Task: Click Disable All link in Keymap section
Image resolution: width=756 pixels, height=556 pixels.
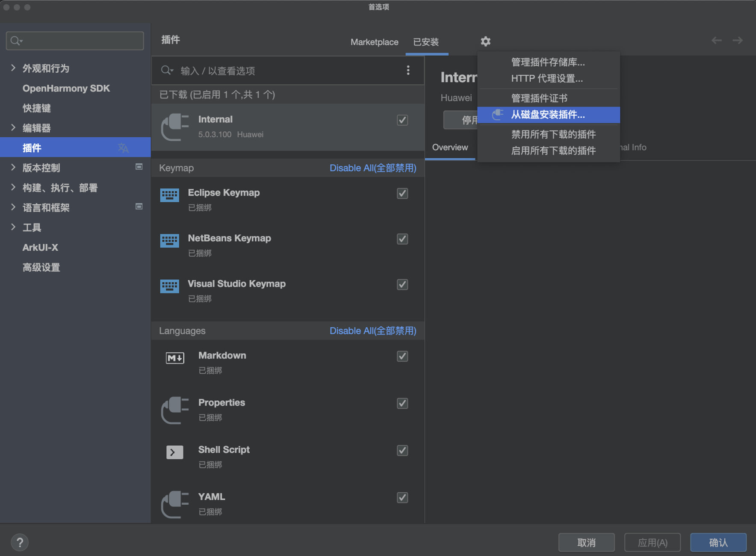Action: click(373, 168)
